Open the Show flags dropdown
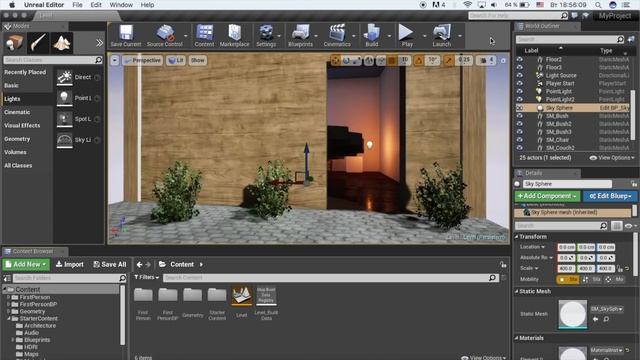The width and height of the screenshot is (640, 360). point(198,60)
